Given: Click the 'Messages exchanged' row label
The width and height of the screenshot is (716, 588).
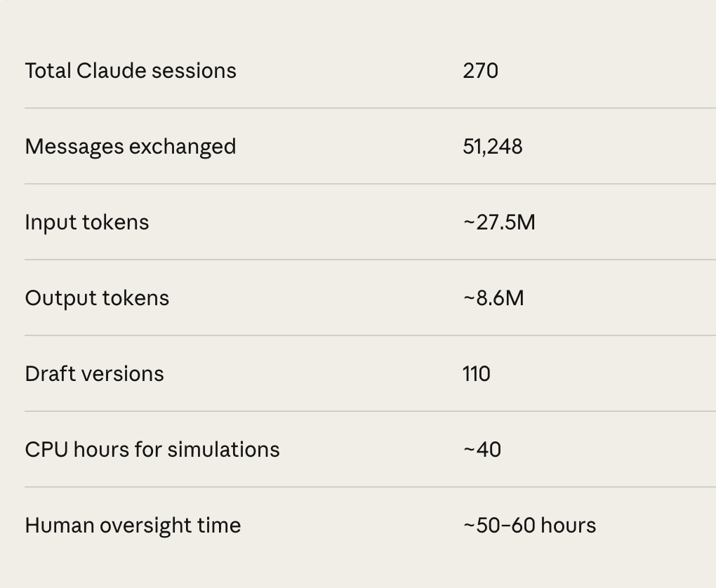Looking at the screenshot, I should 131,147.
